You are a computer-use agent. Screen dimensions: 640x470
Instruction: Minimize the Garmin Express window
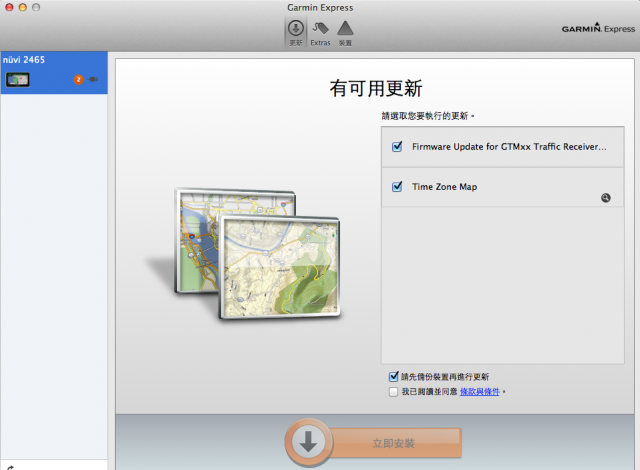coord(23,7)
